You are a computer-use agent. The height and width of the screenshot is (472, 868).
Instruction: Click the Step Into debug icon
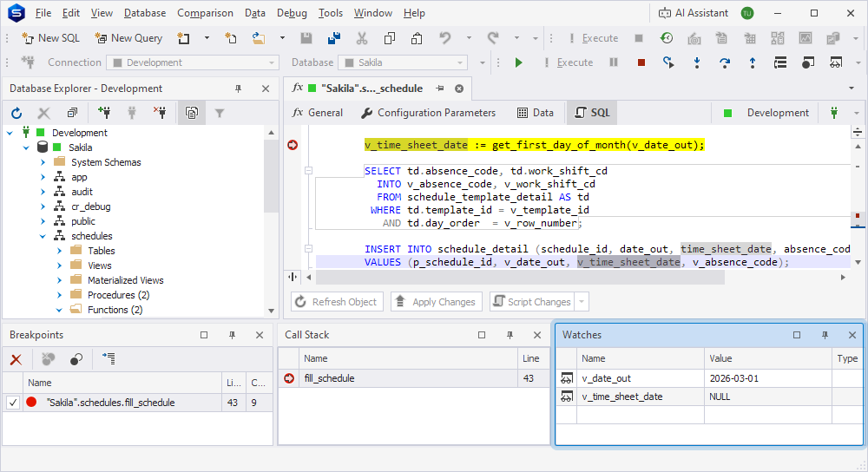pyautogui.click(x=697, y=62)
